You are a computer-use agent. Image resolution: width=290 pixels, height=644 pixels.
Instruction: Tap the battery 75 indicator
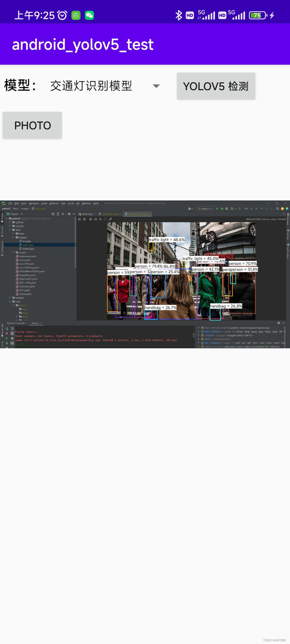tap(258, 15)
